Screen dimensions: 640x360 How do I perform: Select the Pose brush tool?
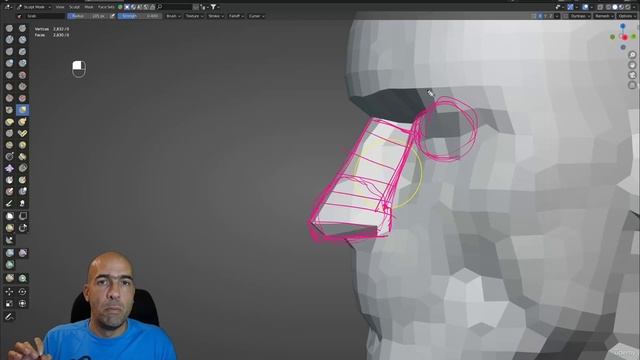tap(22, 133)
